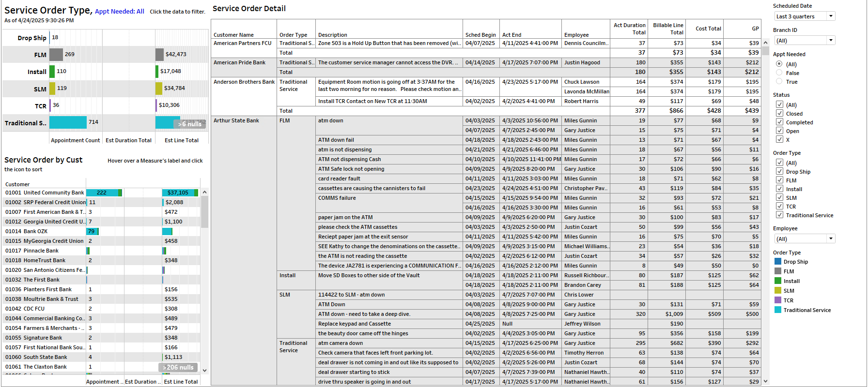Click the Drop Ship legend color square
The image size is (868, 387).
coord(778,262)
